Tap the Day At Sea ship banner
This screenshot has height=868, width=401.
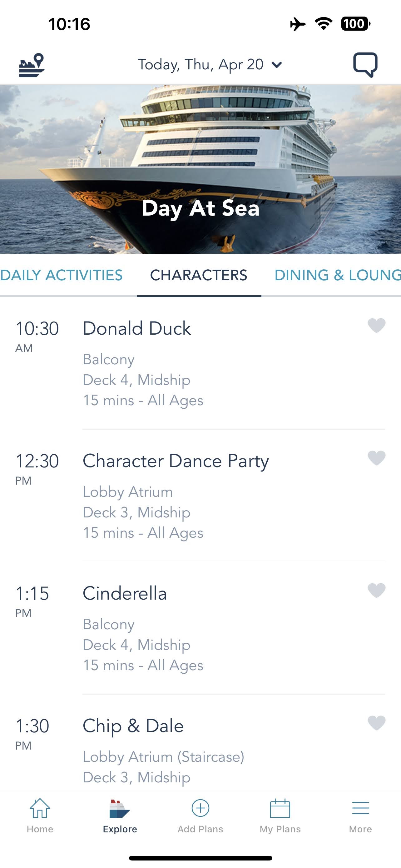click(x=200, y=169)
